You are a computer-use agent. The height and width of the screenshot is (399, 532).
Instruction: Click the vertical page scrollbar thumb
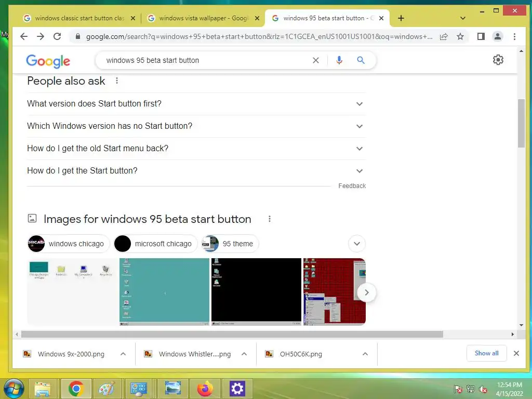pyautogui.click(x=521, y=123)
